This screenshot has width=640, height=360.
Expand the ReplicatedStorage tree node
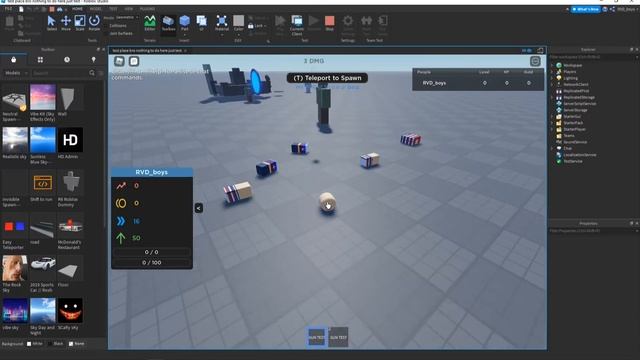(552, 97)
